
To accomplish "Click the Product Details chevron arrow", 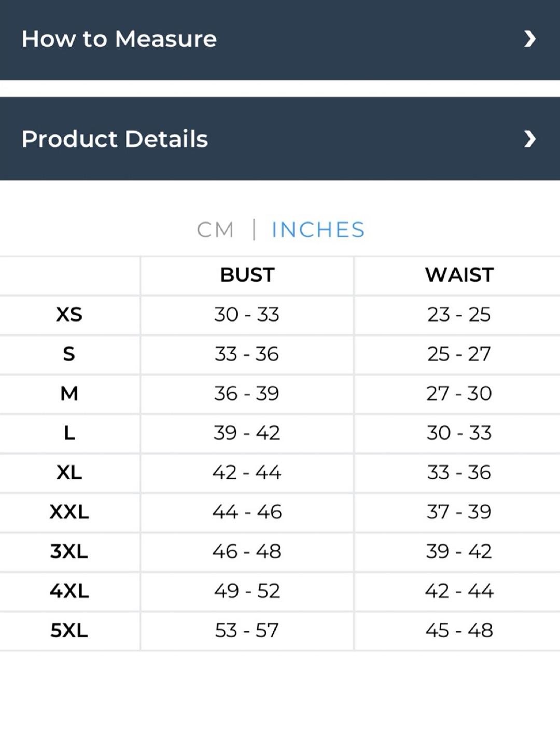I will coord(529,139).
